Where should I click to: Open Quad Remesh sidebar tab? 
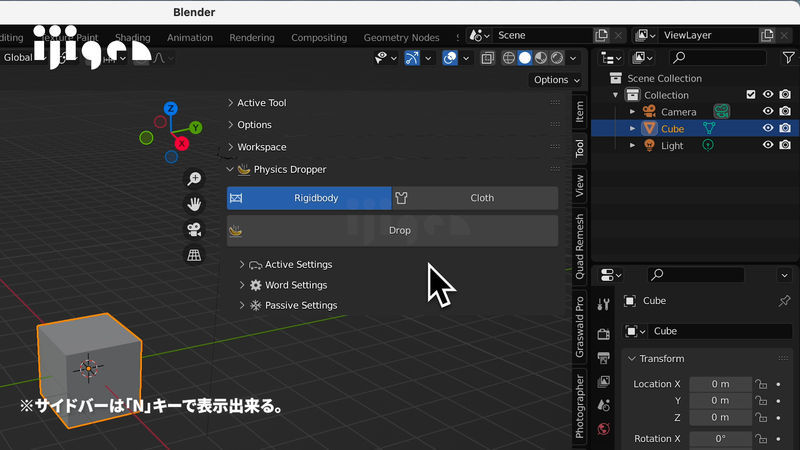(580, 246)
